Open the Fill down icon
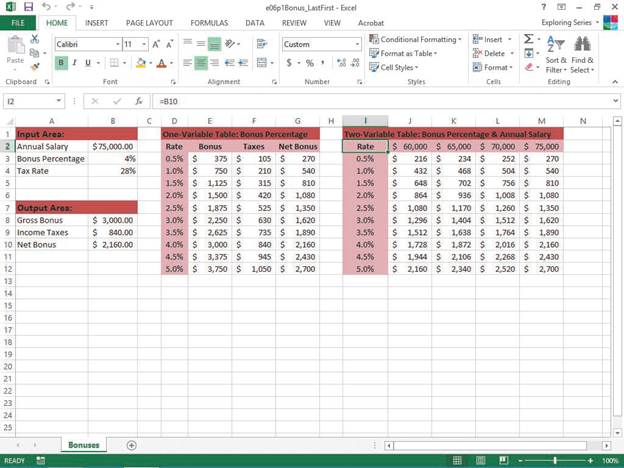The height and width of the screenshot is (468, 624). (529, 53)
